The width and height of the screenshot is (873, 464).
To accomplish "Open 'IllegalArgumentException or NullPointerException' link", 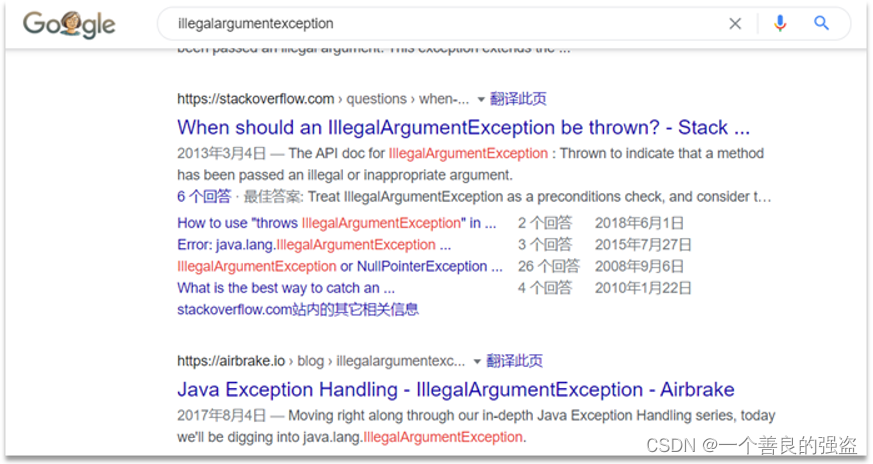I will pos(340,266).
